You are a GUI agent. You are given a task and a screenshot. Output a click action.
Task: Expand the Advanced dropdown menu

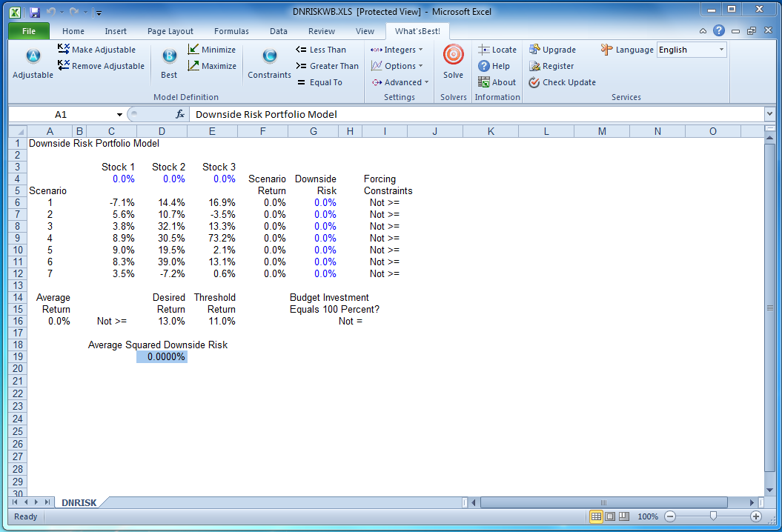point(400,82)
